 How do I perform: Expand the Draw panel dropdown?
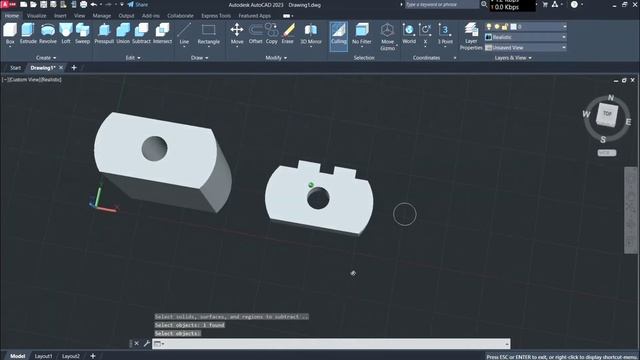pos(200,58)
